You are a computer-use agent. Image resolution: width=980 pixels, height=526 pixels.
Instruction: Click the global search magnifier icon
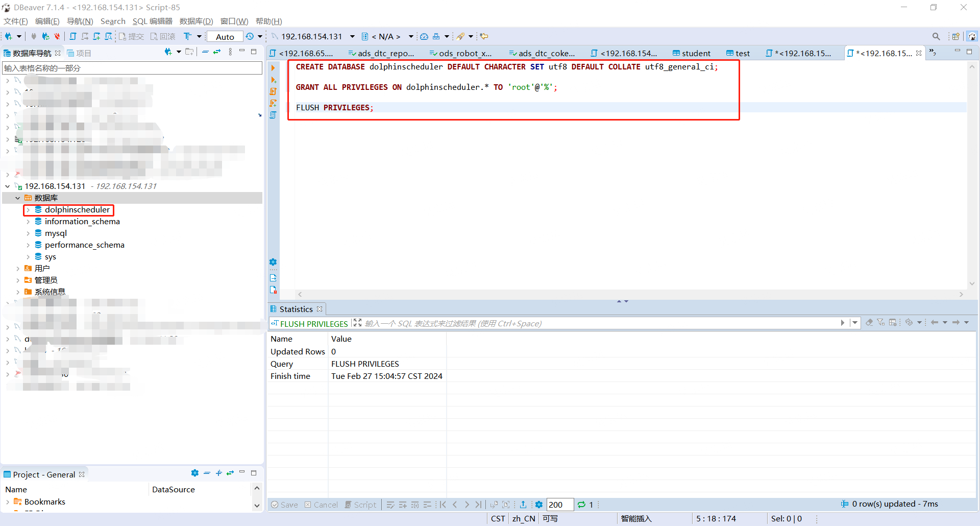[x=936, y=36]
